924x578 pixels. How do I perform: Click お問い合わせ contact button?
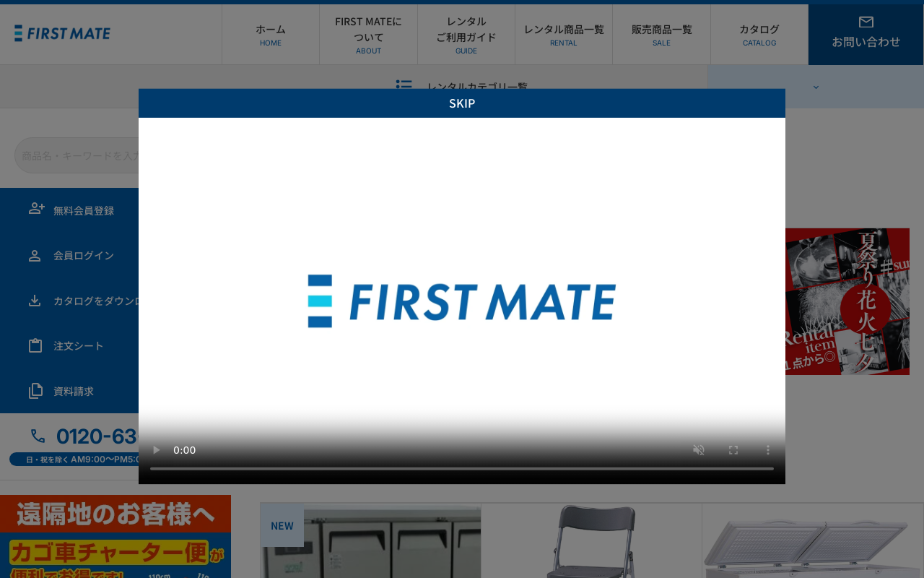tap(866, 35)
